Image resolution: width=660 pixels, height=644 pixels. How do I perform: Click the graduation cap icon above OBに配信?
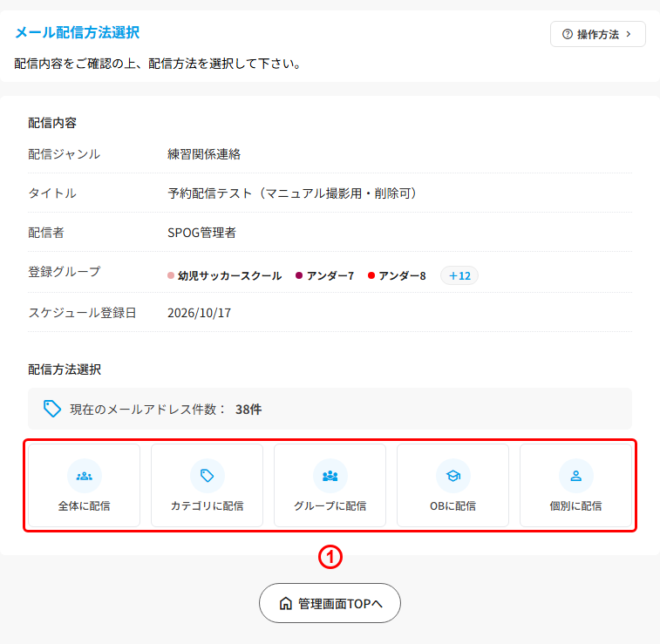[452, 476]
